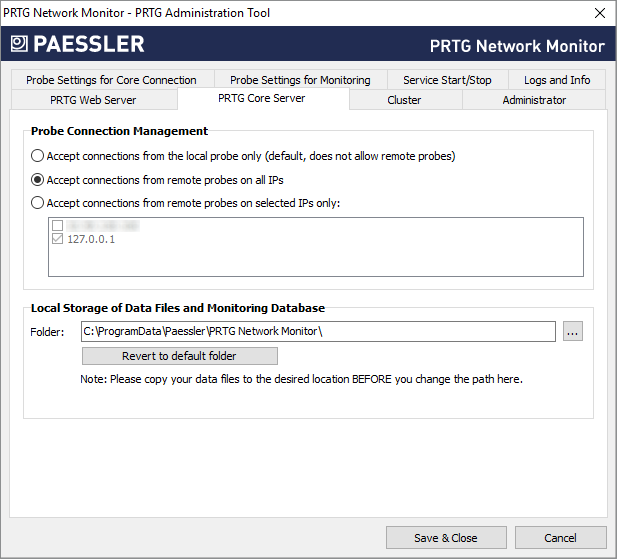The width and height of the screenshot is (617, 559).
Task: Open the Cluster tab
Action: 404,100
